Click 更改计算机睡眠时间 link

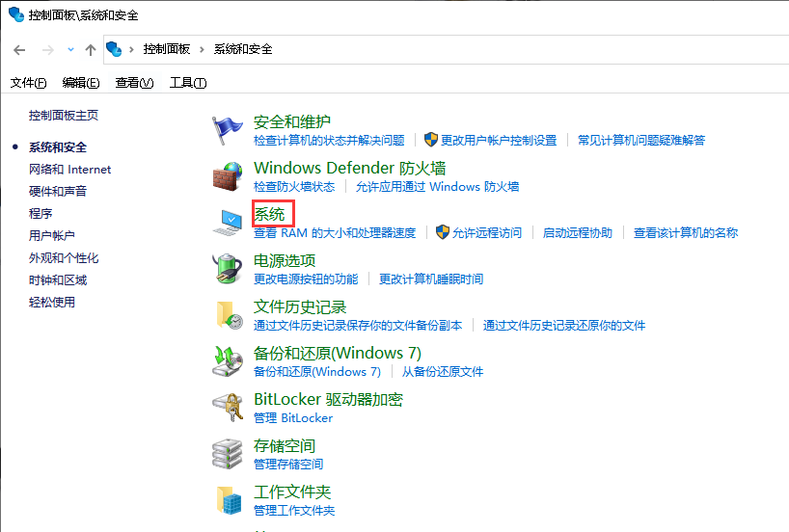point(431,279)
